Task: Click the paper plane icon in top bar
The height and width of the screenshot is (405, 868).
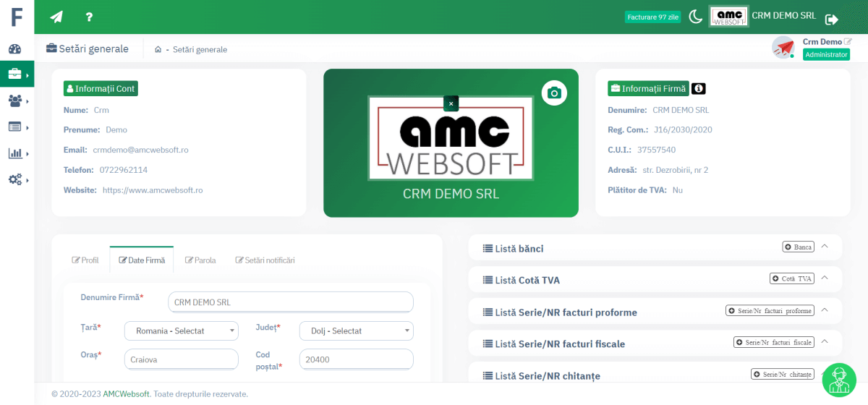Action: coord(56,17)
